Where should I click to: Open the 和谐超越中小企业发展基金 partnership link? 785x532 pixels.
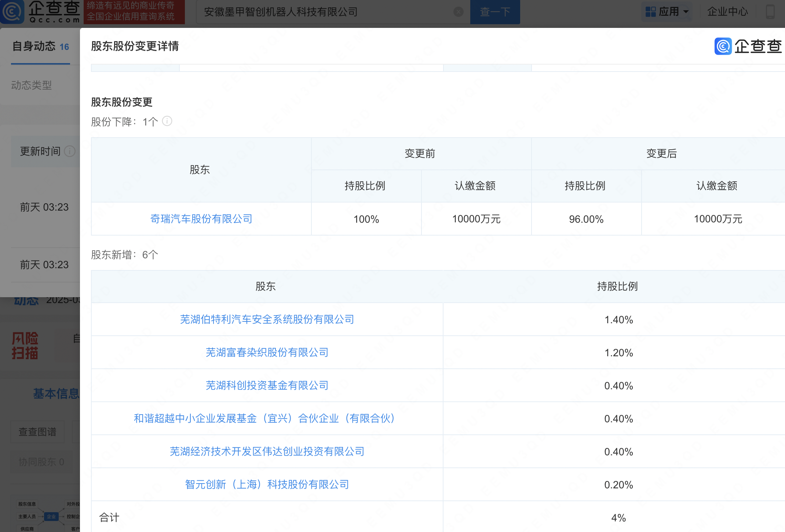click(264, 419)
